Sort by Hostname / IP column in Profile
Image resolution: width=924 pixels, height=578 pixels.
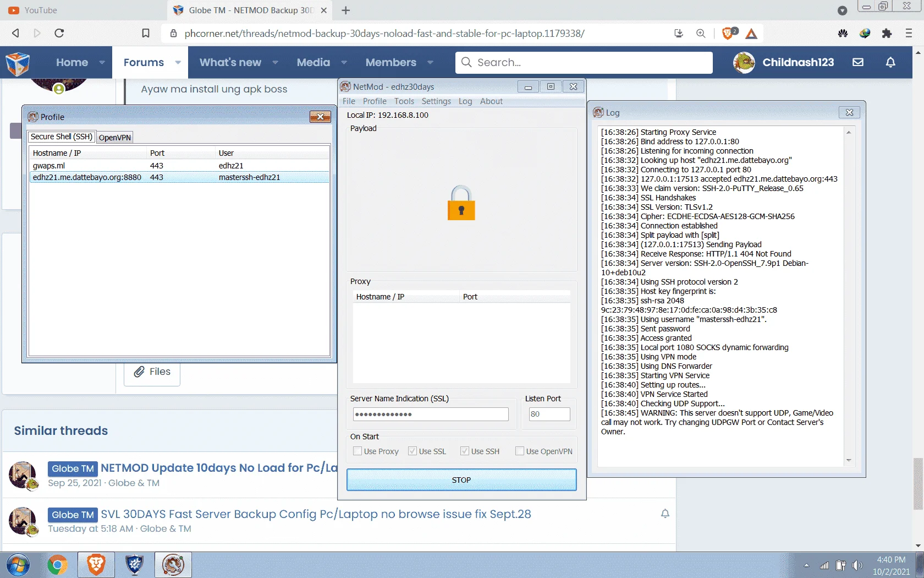(x=88, y=153)
